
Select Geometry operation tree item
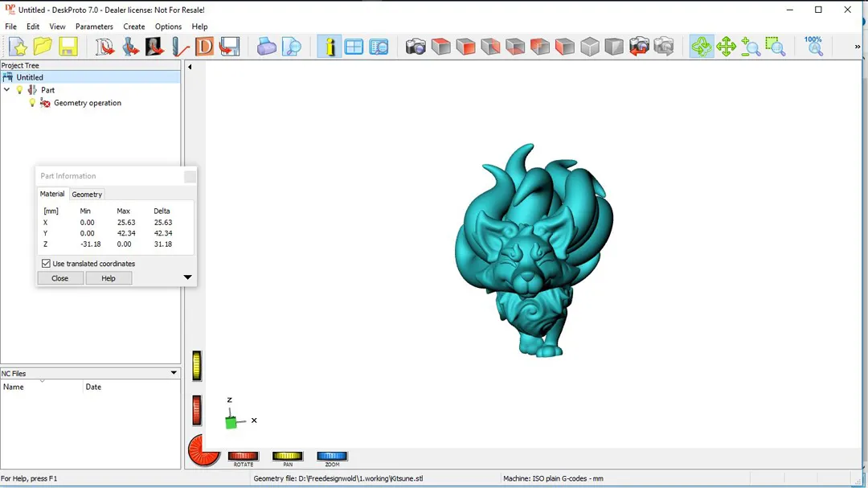pos(88,103)
